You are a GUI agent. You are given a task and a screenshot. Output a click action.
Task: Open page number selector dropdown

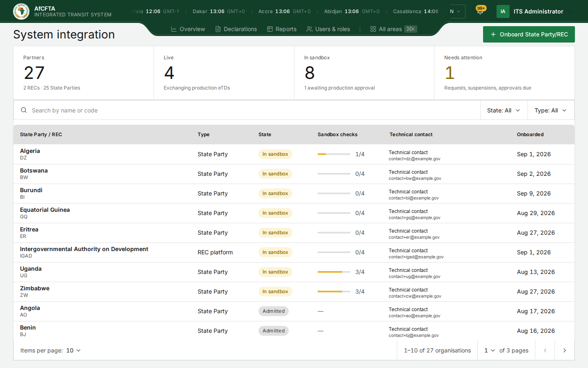(x=489, y=350)
